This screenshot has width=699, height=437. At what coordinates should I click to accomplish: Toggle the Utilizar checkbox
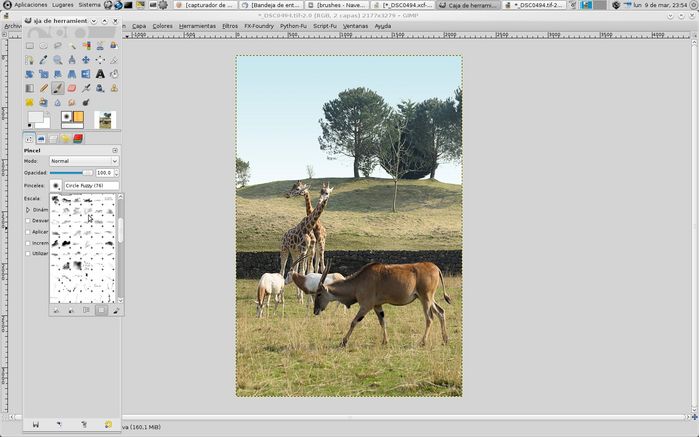point(28,253)
